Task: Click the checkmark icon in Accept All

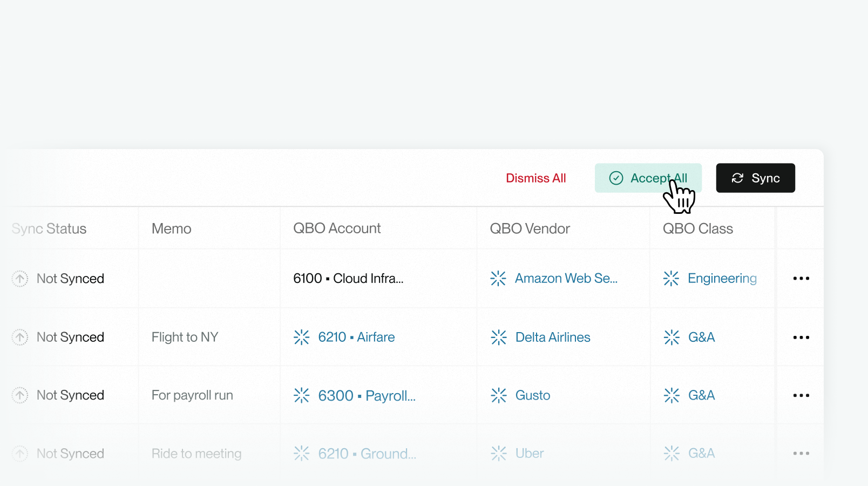Action: [616, 178]
